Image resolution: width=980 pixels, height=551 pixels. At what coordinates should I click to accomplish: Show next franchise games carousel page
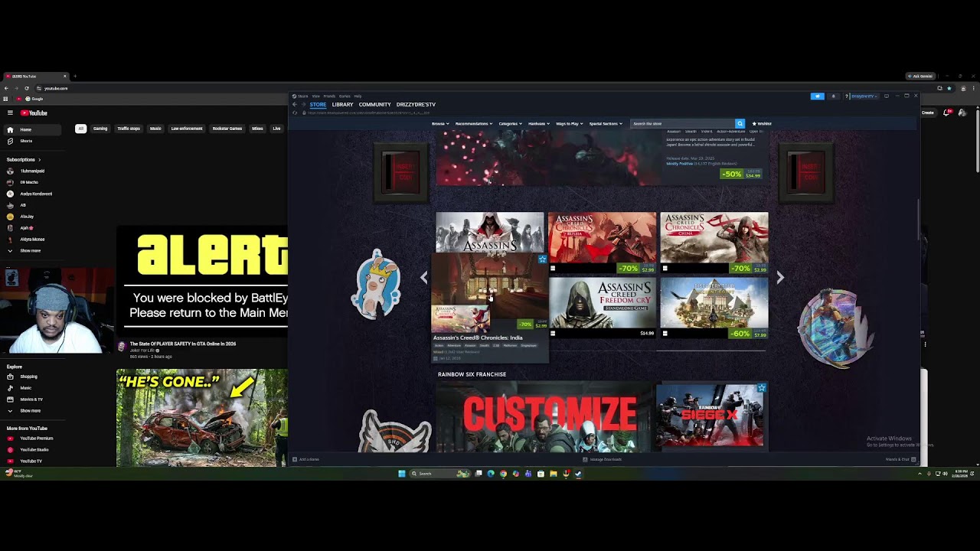780,278
